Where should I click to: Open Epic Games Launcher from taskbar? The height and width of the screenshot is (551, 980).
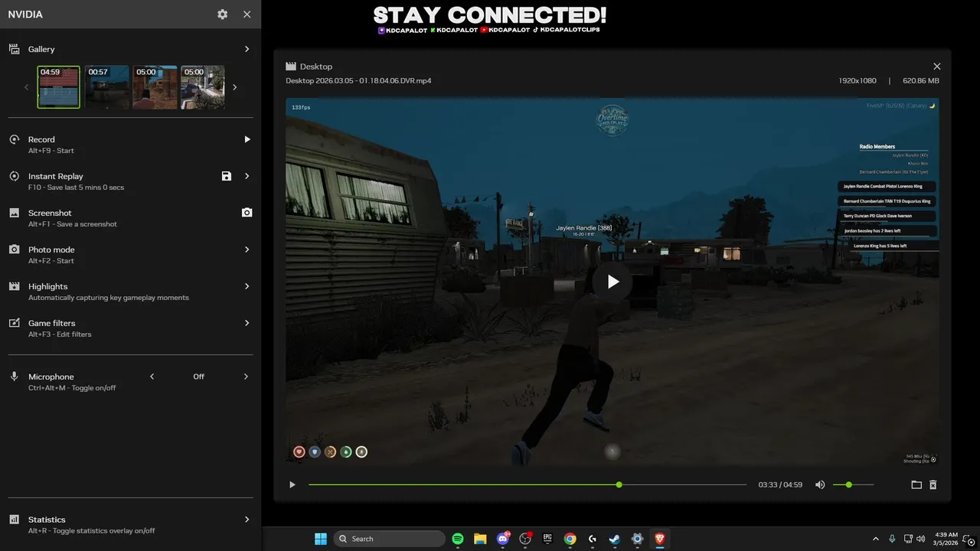click(547, 539)
